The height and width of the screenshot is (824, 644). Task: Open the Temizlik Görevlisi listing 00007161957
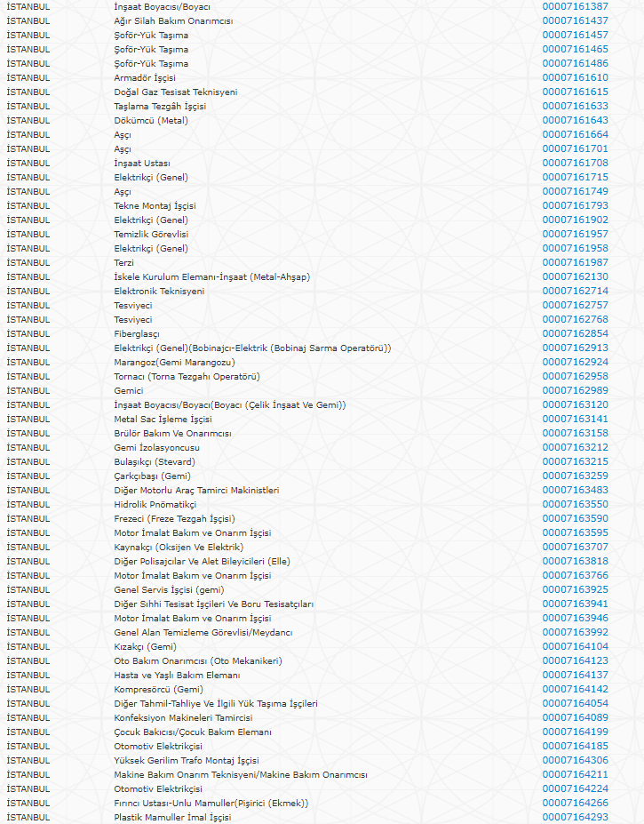click(x=575, y=234)
